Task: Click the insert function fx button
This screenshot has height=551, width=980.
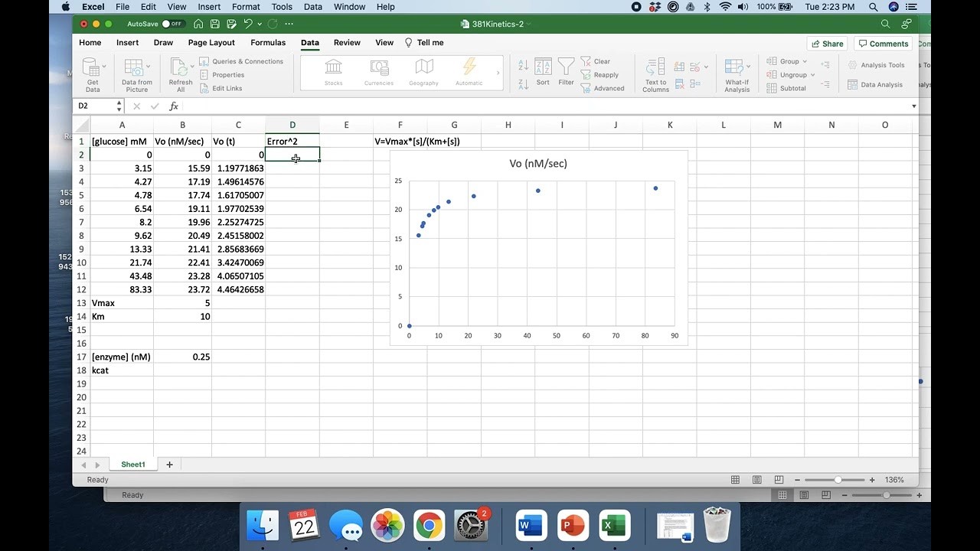Action: coord(174,106)
